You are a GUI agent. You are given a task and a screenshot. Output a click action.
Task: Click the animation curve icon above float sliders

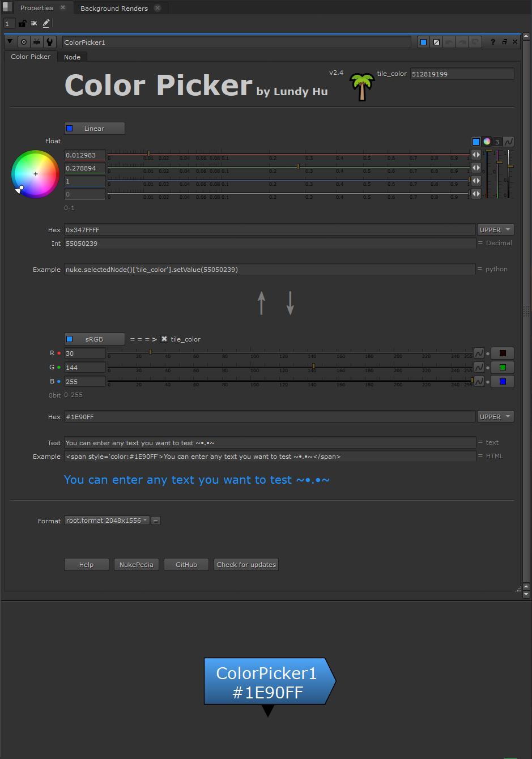pos(509,142)
